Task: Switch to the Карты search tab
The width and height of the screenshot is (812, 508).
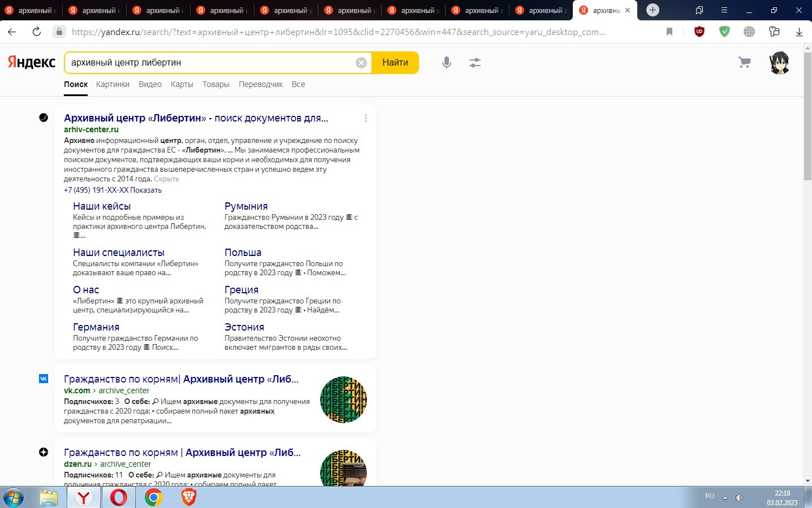Action: click(182, 84)
